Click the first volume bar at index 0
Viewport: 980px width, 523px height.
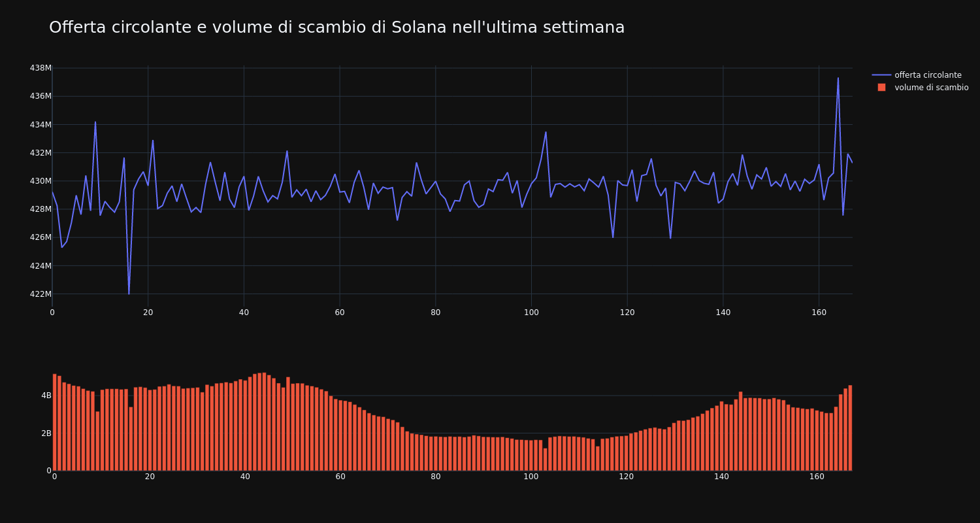tap(55, 422)
